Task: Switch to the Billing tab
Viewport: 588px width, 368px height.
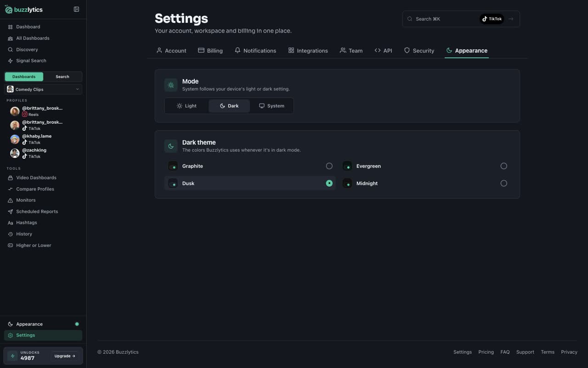Action: [210, 51]
